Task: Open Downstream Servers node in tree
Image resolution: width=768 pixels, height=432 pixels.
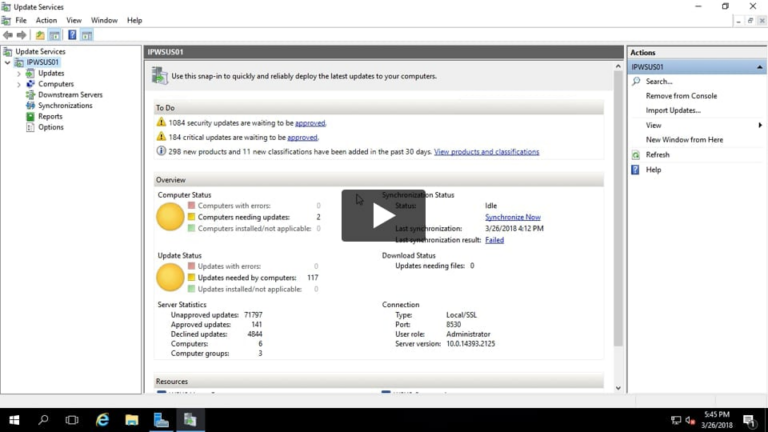Action: click(x=69, y=95)
